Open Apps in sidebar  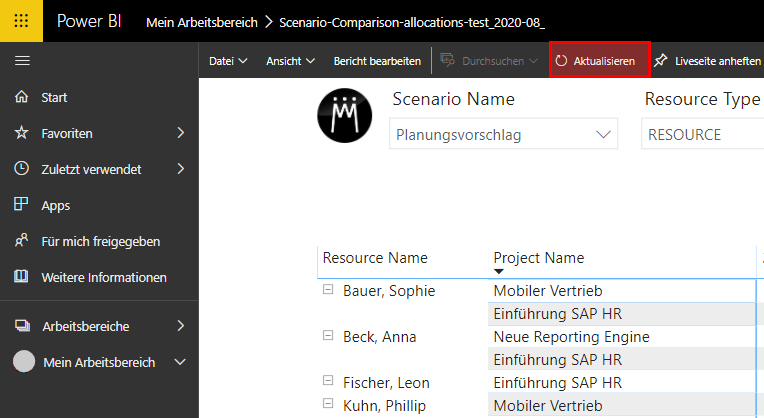(x=56, y=206)
